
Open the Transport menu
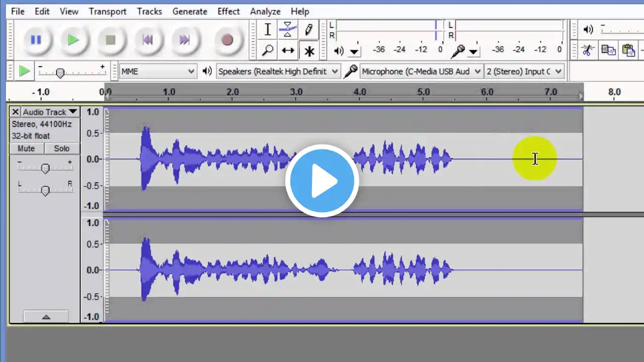pos(108,11)
